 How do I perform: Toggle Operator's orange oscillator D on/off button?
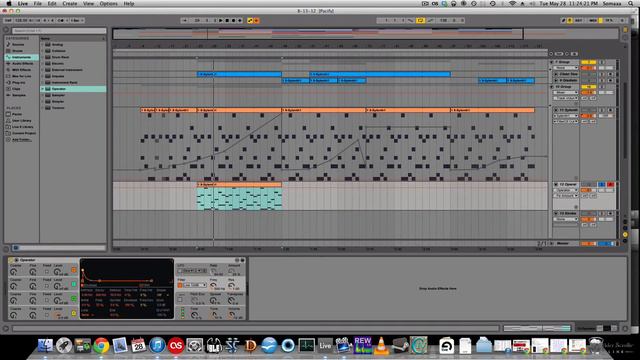point(74,270)
